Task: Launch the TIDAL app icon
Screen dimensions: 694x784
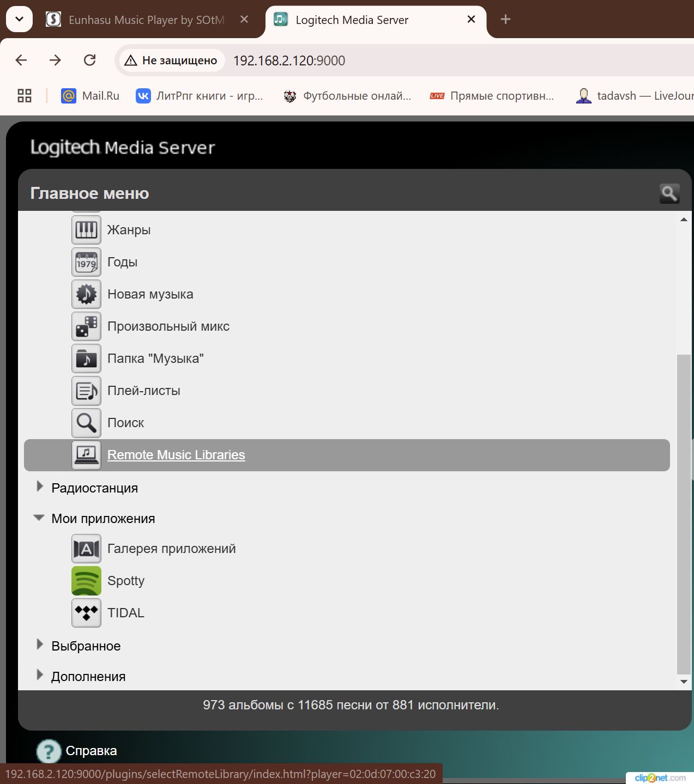Action: pos(86,613)
